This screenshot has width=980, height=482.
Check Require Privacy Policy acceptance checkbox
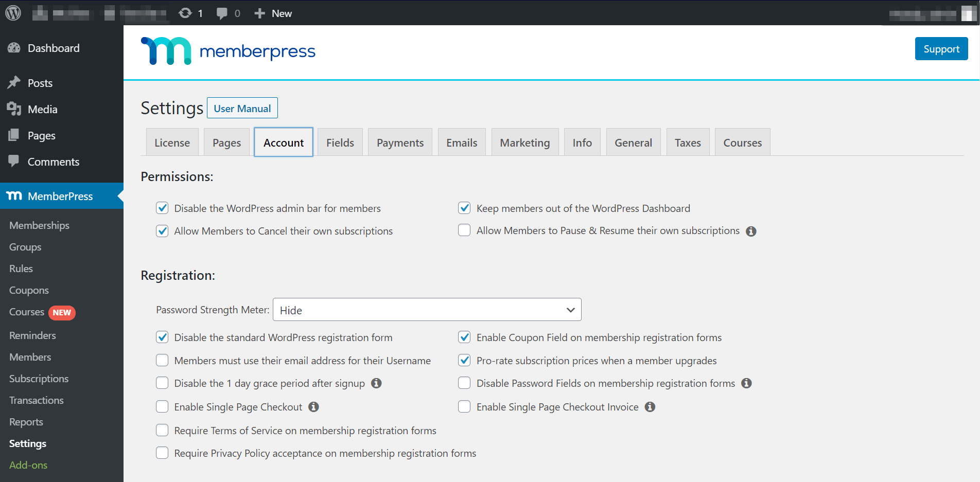point(162,453)
